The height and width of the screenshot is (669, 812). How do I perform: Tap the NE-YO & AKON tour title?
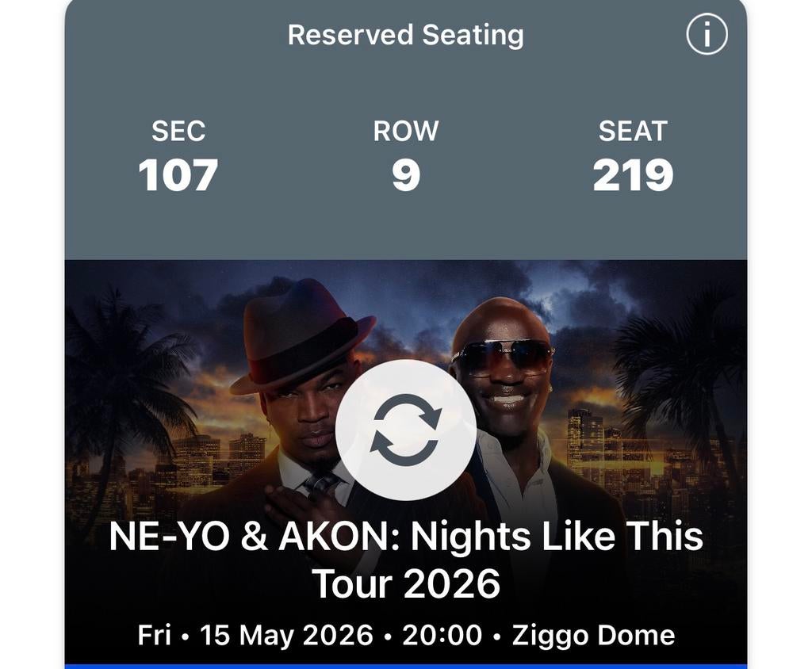point(406,536)
